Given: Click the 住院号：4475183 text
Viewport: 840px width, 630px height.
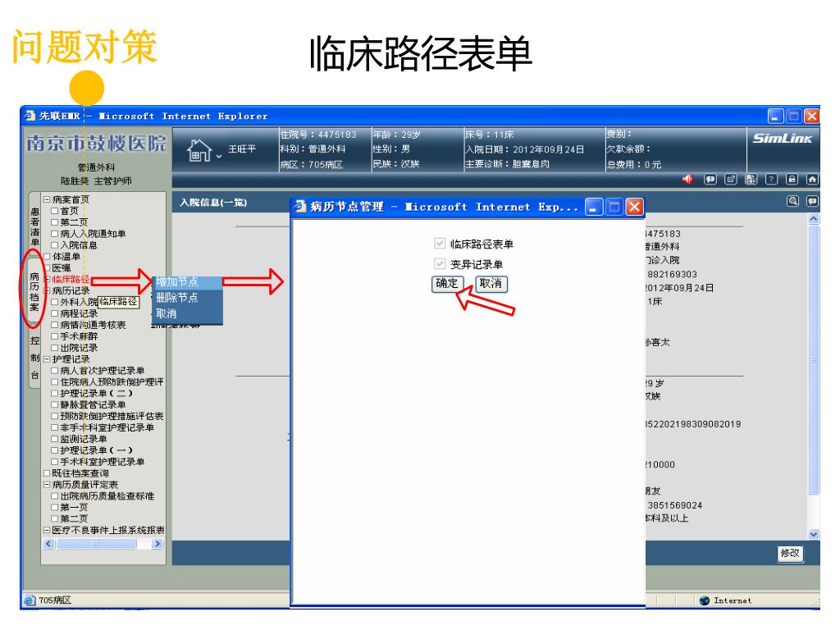Looking at the screenshot, I should pos(319,135).
